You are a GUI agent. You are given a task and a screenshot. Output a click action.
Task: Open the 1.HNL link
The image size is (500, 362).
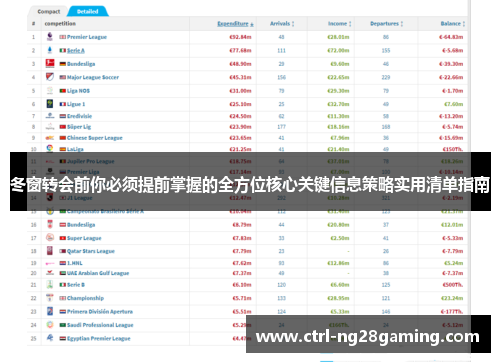tap(75, 263)
